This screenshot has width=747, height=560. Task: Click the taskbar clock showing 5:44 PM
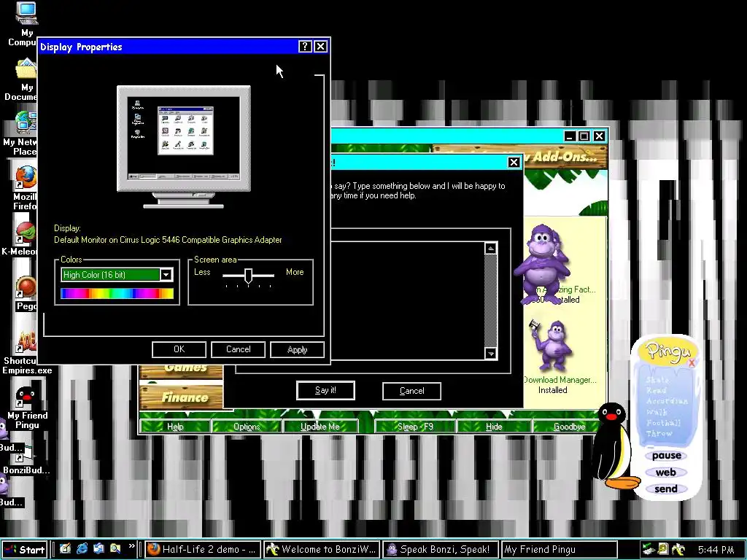tap(716, 550)
